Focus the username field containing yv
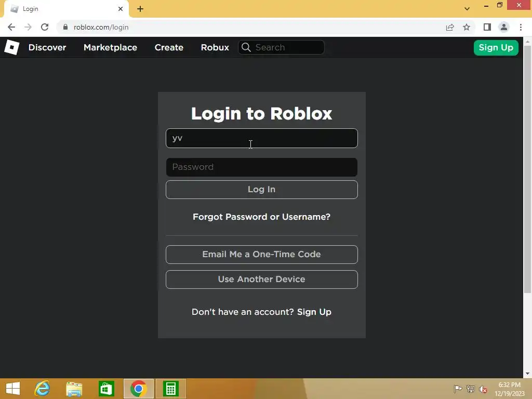The width and height of the screenshot is (532, 399). (x=262, y=138)
